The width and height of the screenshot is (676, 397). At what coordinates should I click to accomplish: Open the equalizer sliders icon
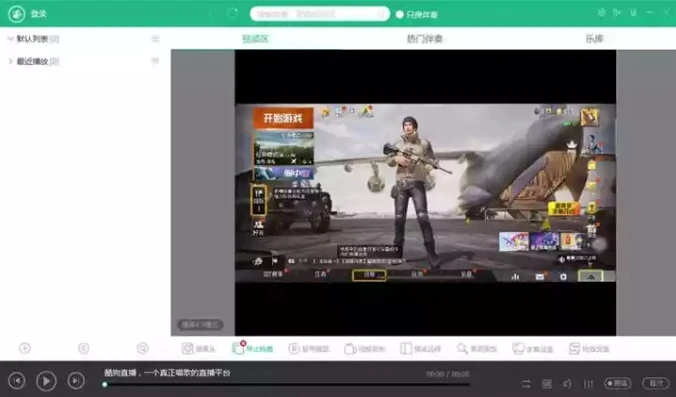[x=588, y=384]
